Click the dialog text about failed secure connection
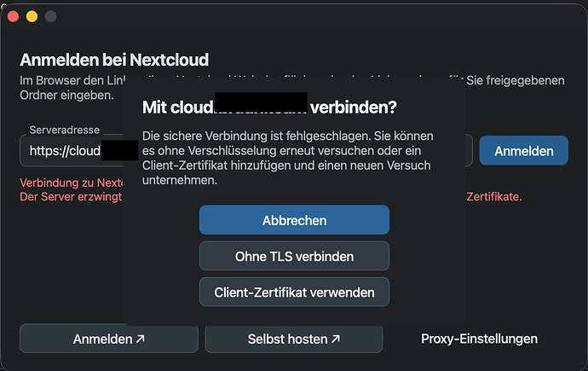Screen dimensions: 588x371 (288, 158)
